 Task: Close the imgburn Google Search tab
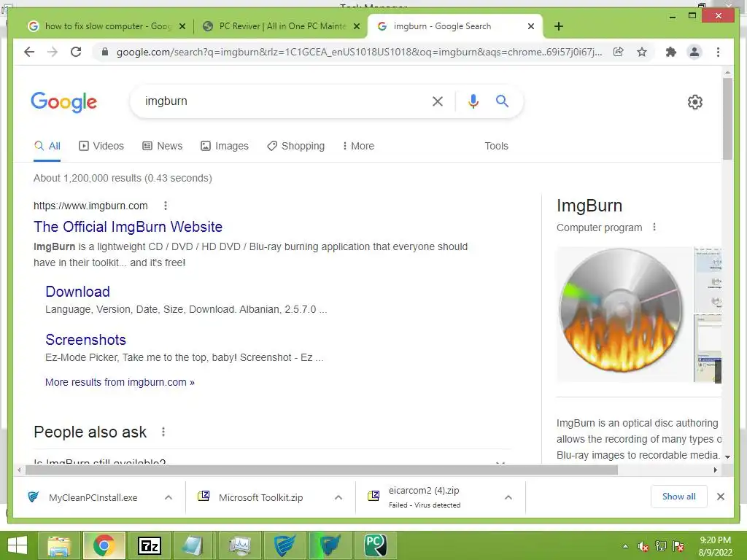click(531, 26)
